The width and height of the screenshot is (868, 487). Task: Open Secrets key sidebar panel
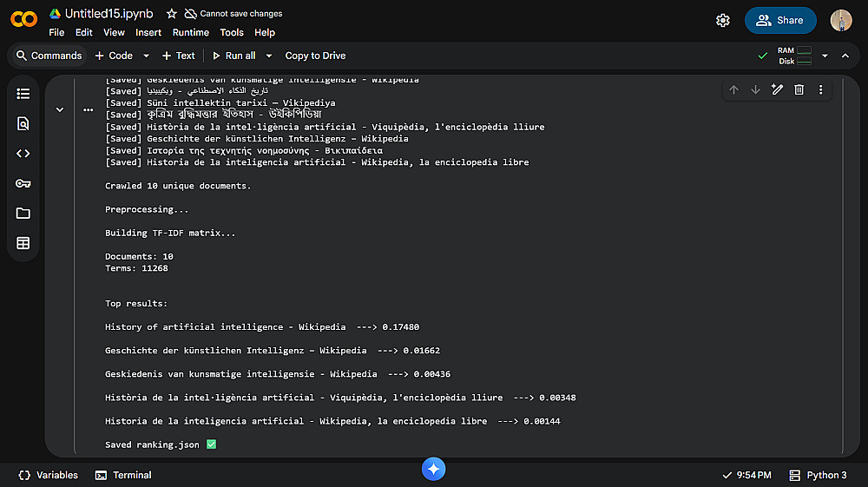tap(23, 183)
